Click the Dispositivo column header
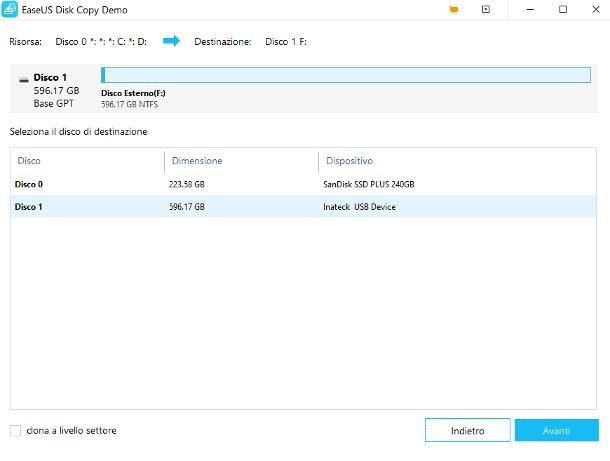 [x=349, y=161]
